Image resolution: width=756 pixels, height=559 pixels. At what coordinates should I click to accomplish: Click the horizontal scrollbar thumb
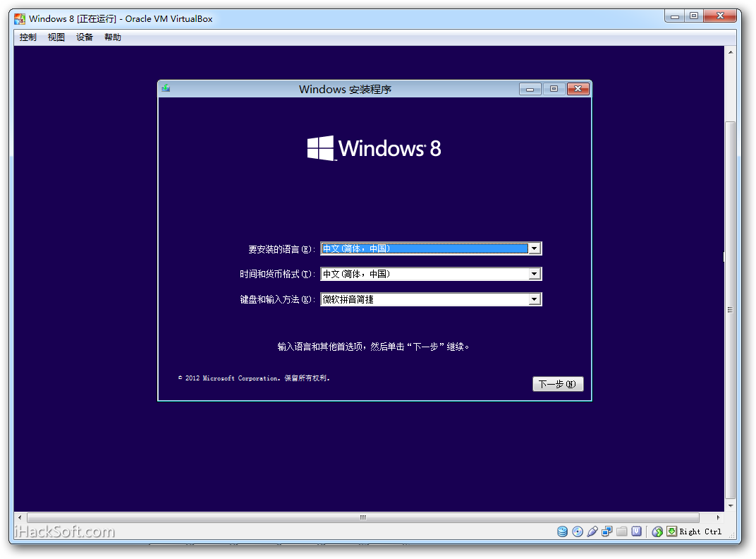363,517
